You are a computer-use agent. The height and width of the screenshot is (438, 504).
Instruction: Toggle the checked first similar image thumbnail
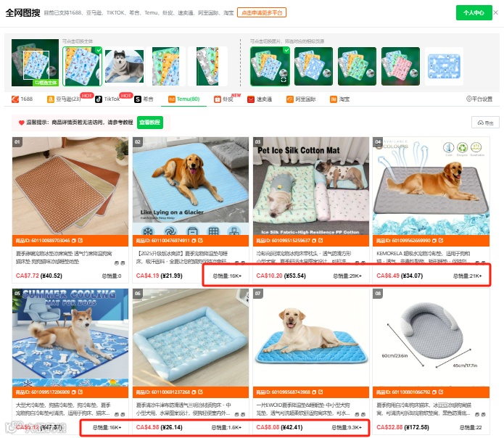(270, 67)
